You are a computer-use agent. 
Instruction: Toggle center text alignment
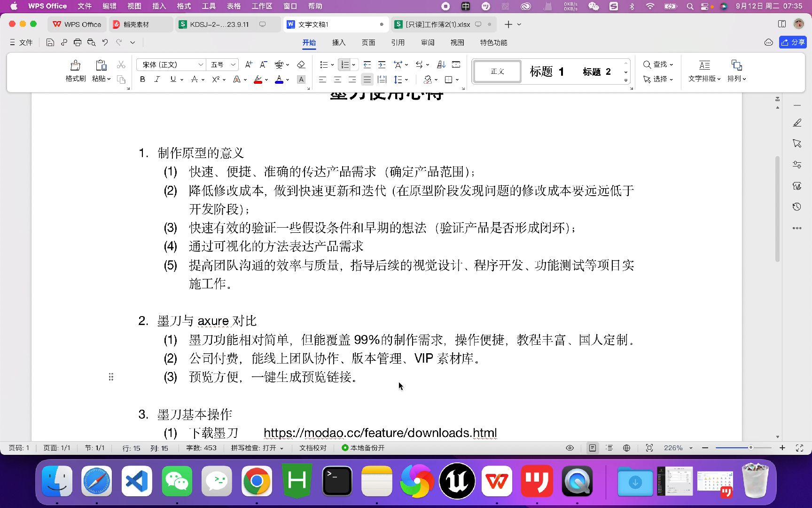pyautogui.click(x=337, y=79)
